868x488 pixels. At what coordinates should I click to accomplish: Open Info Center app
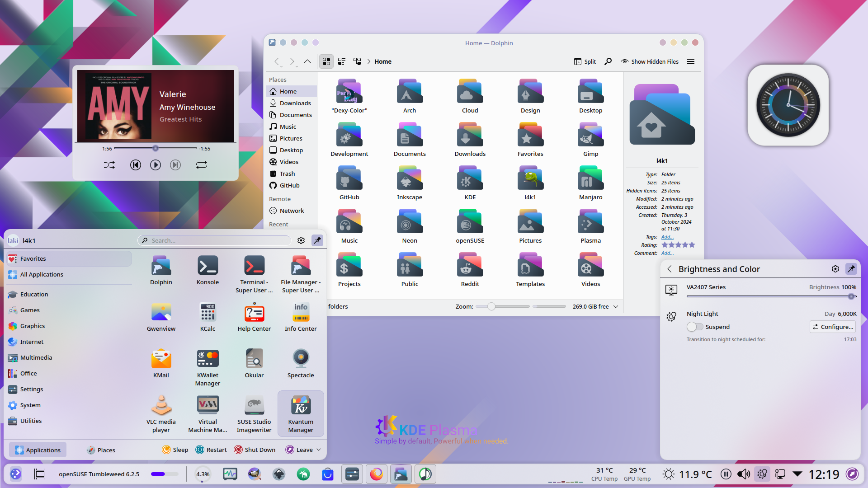point(301,317)
